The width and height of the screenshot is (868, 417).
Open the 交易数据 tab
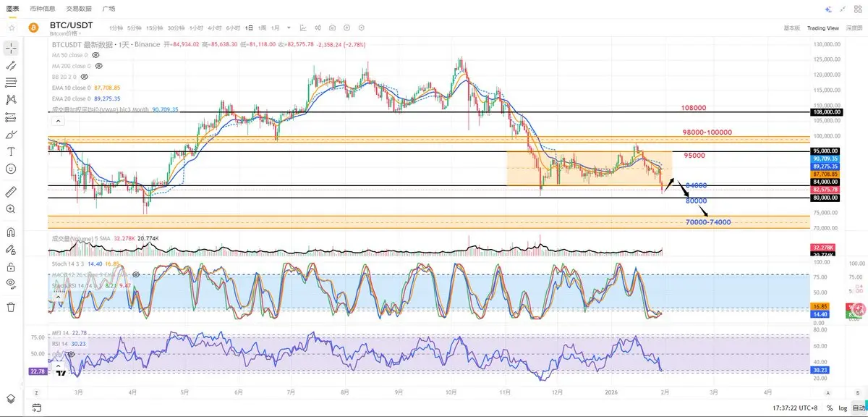click(79, 9)
